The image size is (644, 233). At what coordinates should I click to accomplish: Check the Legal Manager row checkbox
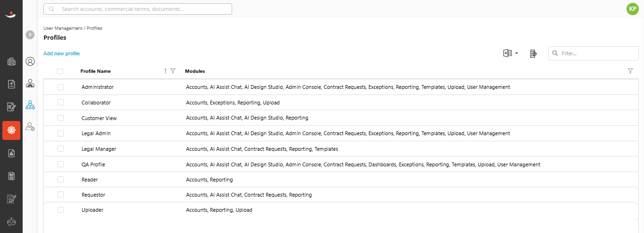60,149
